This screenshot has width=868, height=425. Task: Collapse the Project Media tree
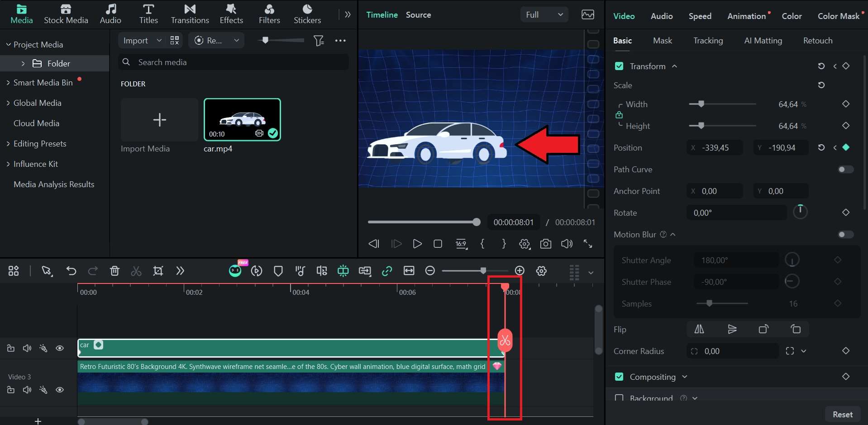coord(8,44)
